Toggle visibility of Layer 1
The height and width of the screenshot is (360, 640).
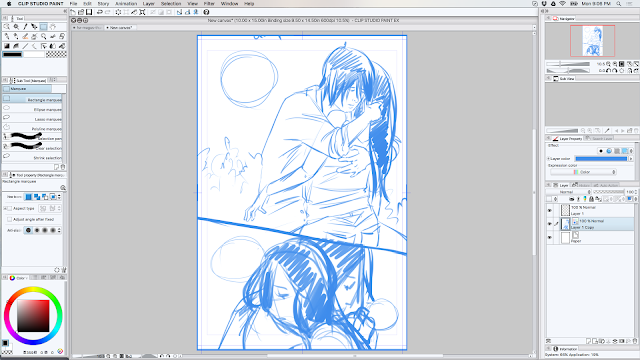pos(549,211)
